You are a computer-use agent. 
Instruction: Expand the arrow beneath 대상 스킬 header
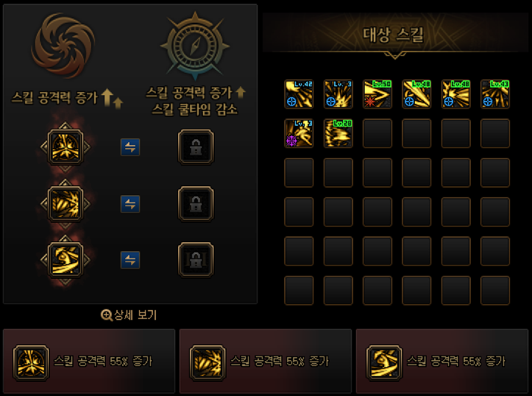(394, 55)
